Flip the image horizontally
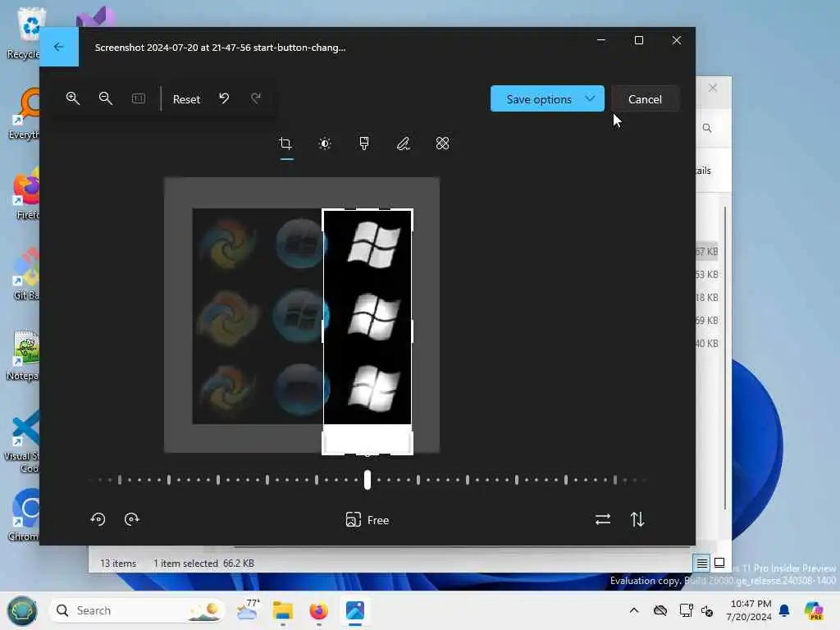Viewport: 840px width, 630px height. click(603, 519)
